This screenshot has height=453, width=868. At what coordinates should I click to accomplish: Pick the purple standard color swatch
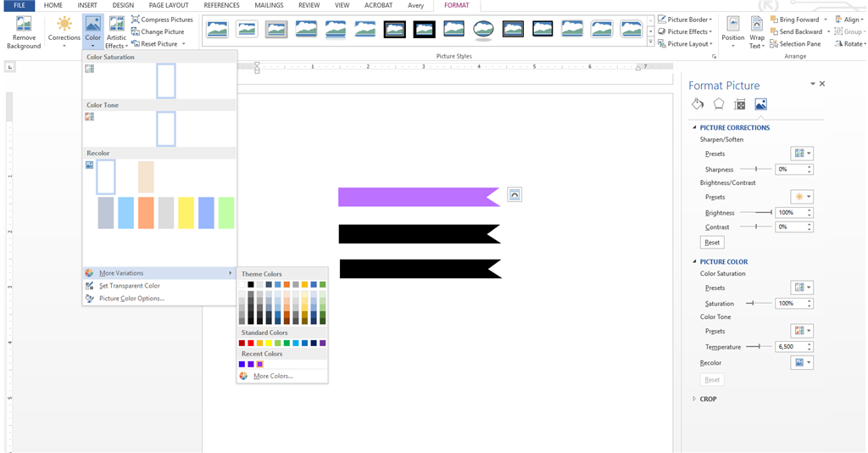pos(323,344)
